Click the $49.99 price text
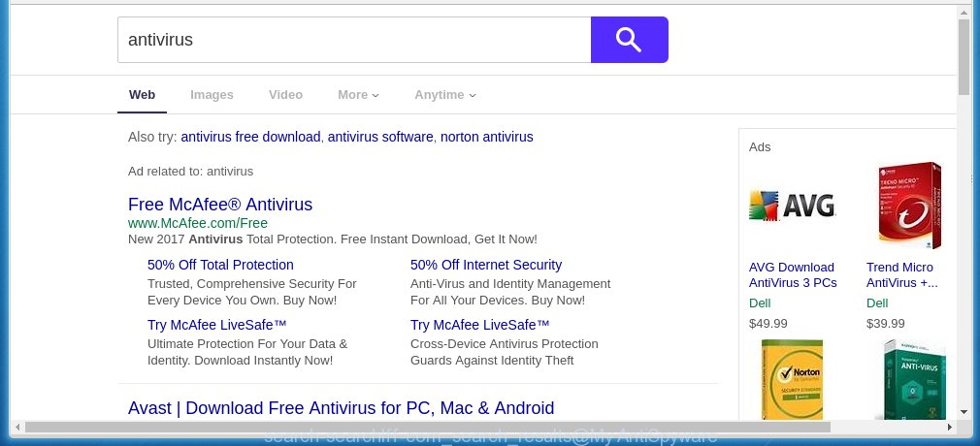This screenshot has height=446, width=980. (768, 324)
